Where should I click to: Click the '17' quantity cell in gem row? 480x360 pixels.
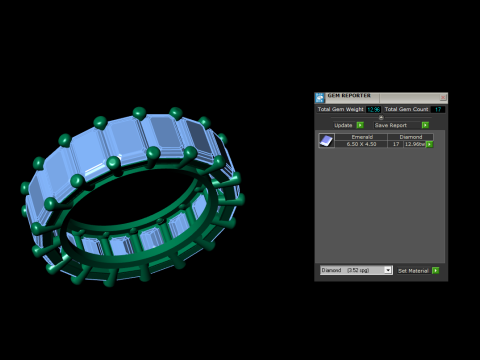[x=396, y=144]
